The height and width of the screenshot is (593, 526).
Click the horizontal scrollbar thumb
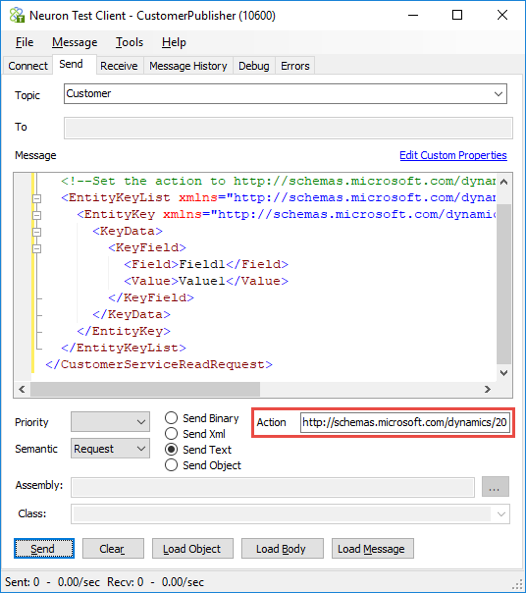point(145,389)
